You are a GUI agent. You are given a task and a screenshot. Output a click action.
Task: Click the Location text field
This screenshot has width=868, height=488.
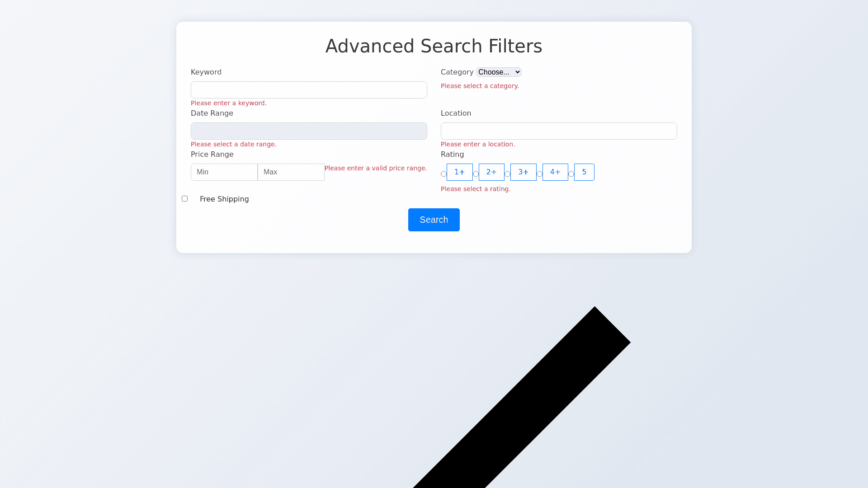click(x=559, y=131)
